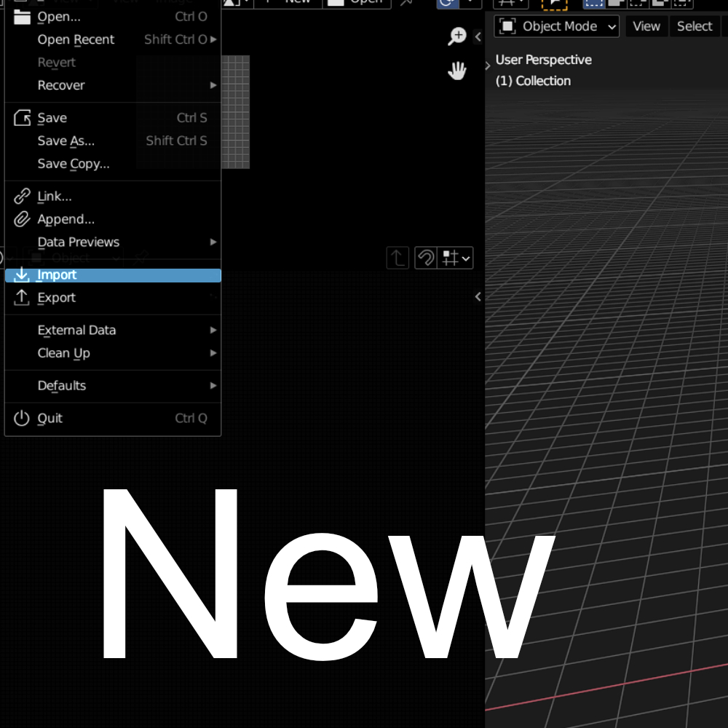Click the upload-arrow icon beside Export
Viewport: 728px width, 728px height.
(x=22, y=298)
